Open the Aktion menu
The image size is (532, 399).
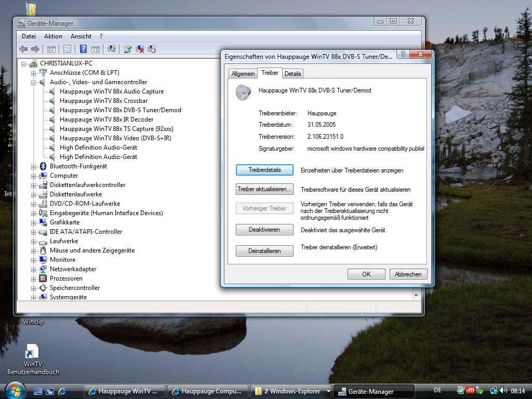[x=53, y=36]
